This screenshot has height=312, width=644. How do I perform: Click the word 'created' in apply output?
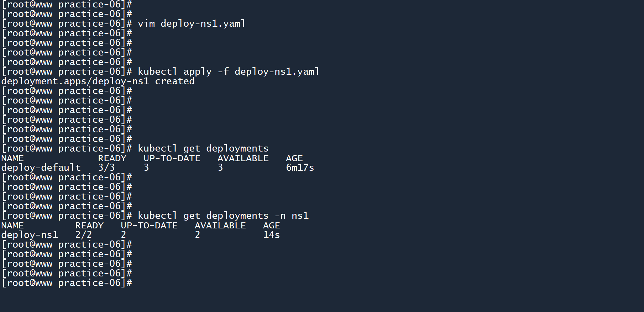click(174, 81)
